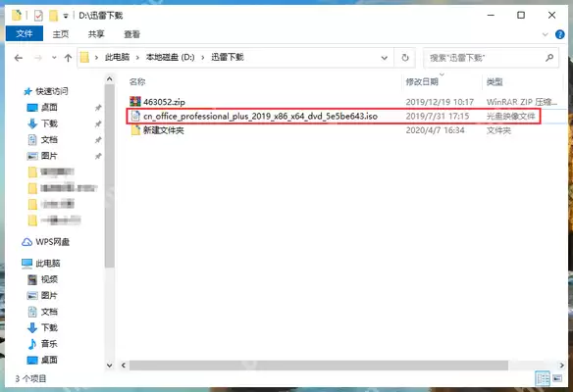Viewport: 573px width, 392px height.
Task: Sort by the 修改日期 column header
Action: pos(422,81)
